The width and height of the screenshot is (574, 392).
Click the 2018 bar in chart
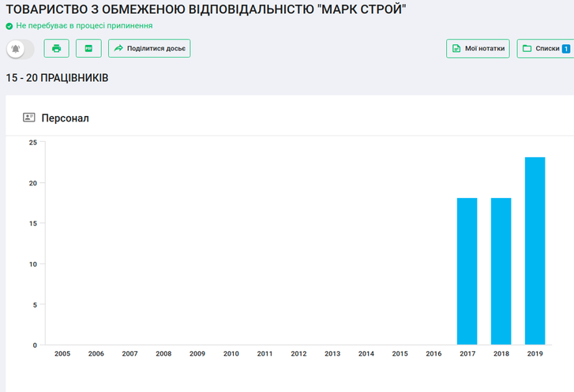pos(501,271)
